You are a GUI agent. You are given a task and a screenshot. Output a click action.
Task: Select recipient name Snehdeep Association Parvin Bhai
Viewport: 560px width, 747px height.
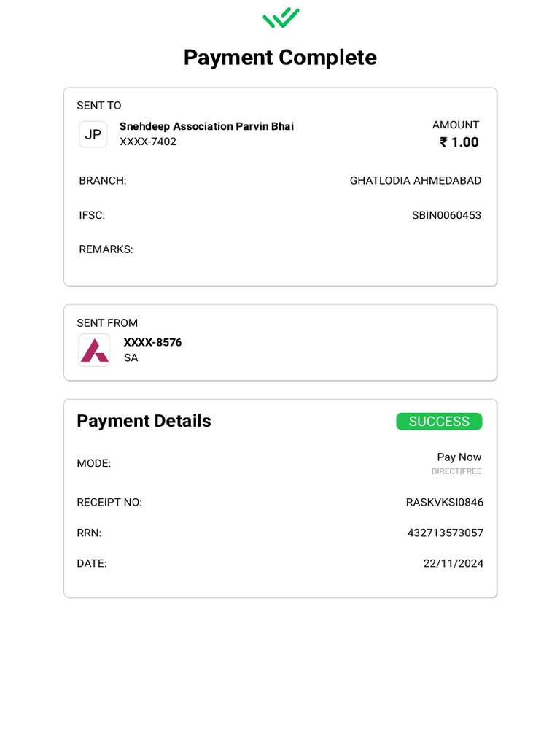(206, 126)
